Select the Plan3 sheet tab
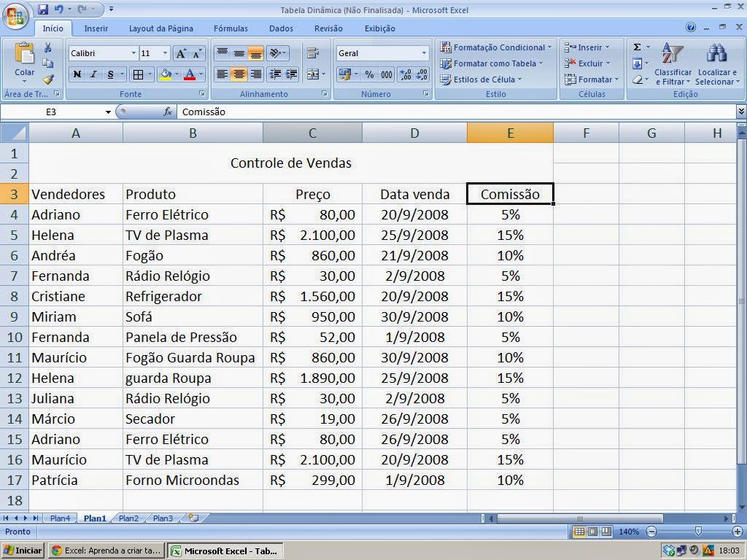 point(162,518)
